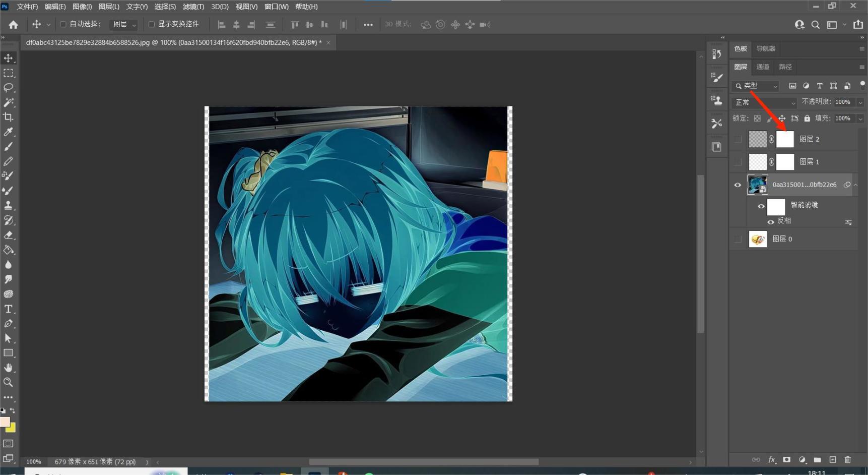Screen dimensions: 868x475
Task: Switch to the 通道 tab
Action: click(763, 67)
